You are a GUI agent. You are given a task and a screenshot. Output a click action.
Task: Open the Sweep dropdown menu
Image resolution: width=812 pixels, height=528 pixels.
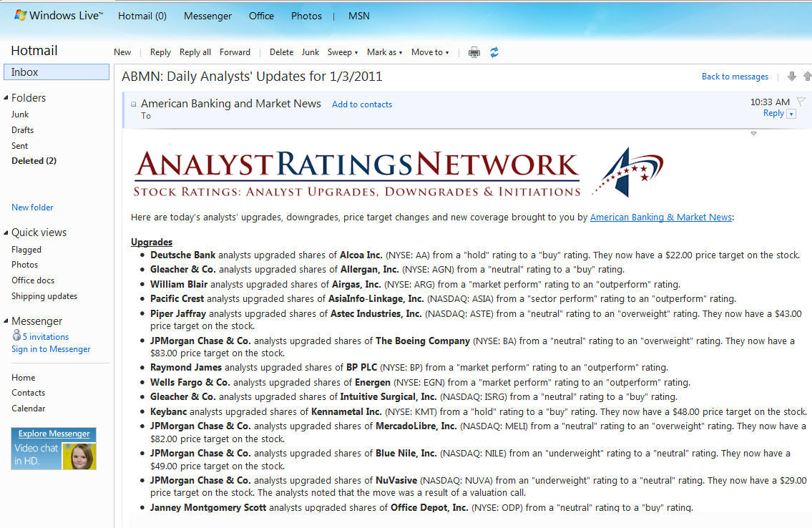[342, 52]
